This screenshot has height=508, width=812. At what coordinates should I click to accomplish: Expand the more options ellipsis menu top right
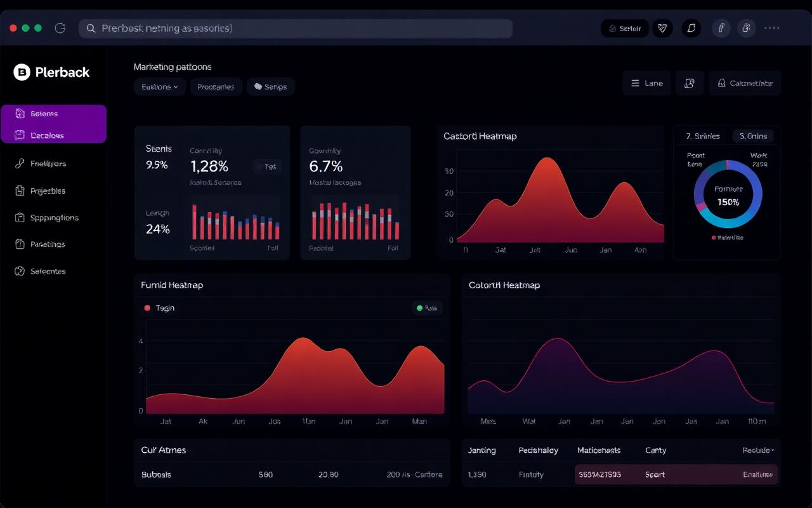772,28
